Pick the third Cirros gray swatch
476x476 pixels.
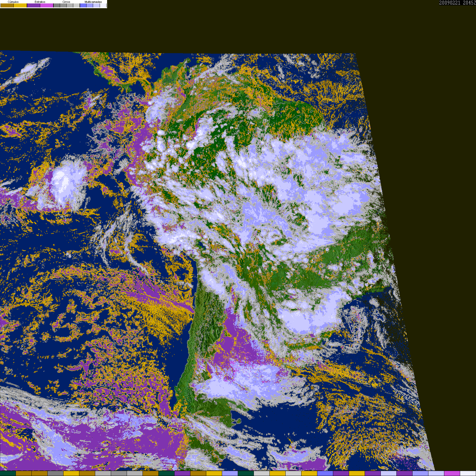click(x=70, y=5)
